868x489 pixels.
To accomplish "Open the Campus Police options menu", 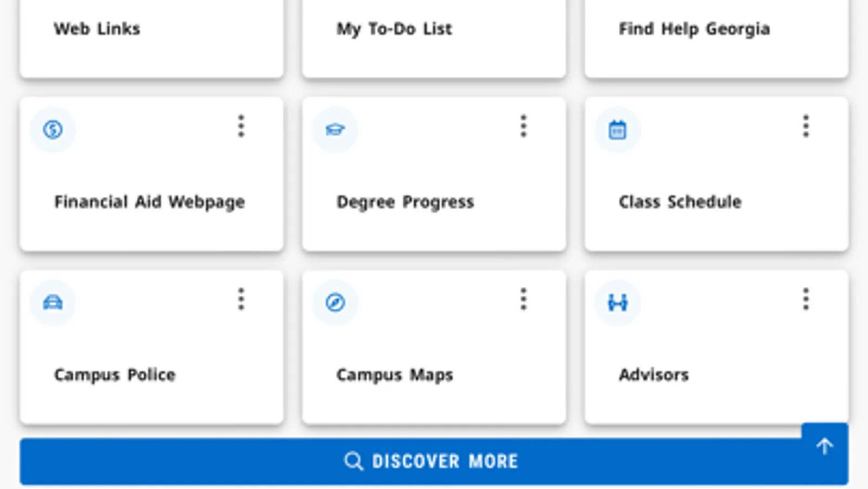I will (x=240, y=299).
